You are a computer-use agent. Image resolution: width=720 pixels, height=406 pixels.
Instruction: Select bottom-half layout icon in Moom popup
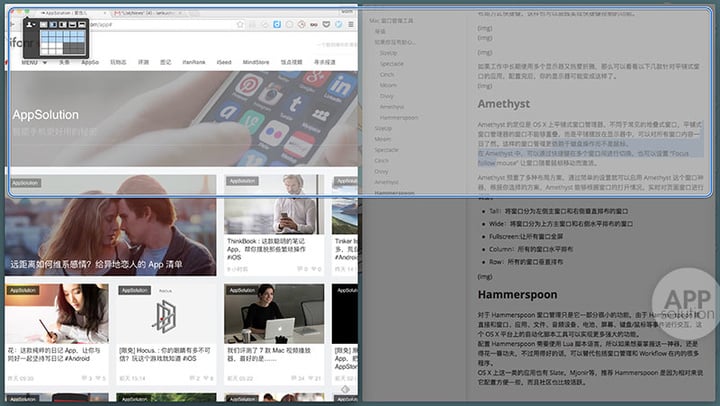[x=82, y=24]
